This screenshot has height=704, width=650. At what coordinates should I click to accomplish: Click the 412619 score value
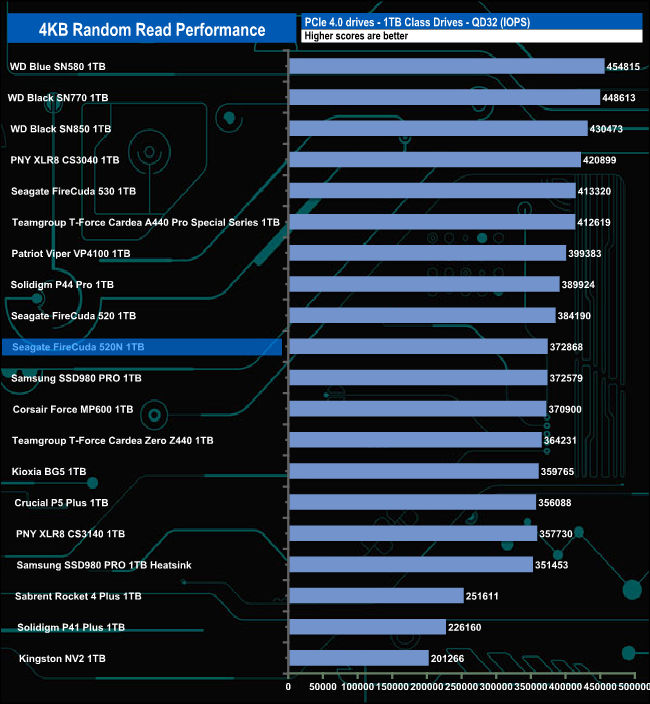(x=593, y=222)
